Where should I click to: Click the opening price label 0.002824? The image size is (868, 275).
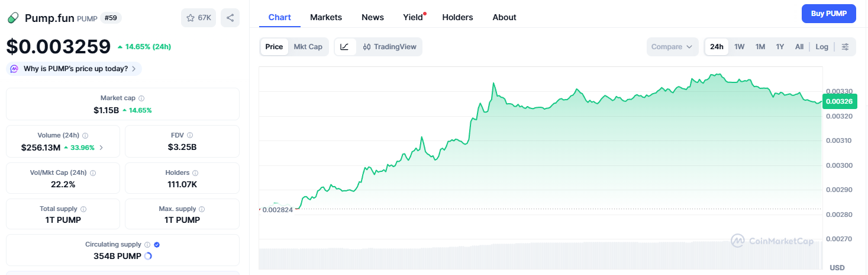(x=277, y=210)
